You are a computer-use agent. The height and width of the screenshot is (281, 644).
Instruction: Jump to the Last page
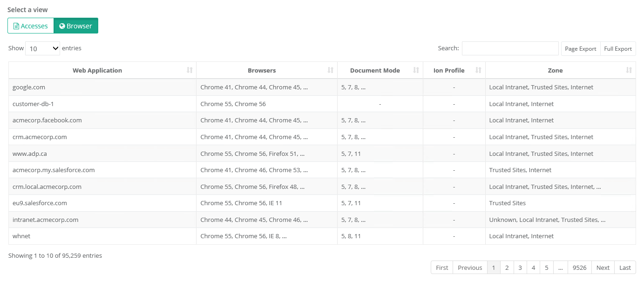pos(625,268)
